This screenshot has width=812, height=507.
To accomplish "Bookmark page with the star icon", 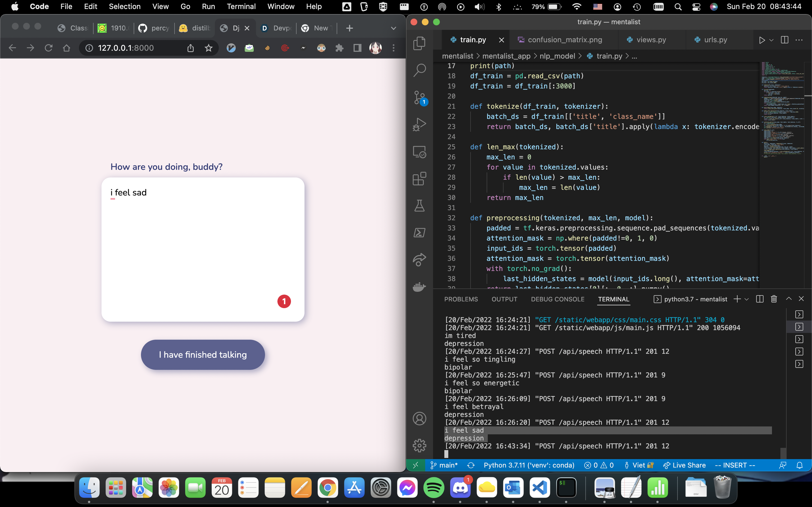I will [x=208, y=48].
